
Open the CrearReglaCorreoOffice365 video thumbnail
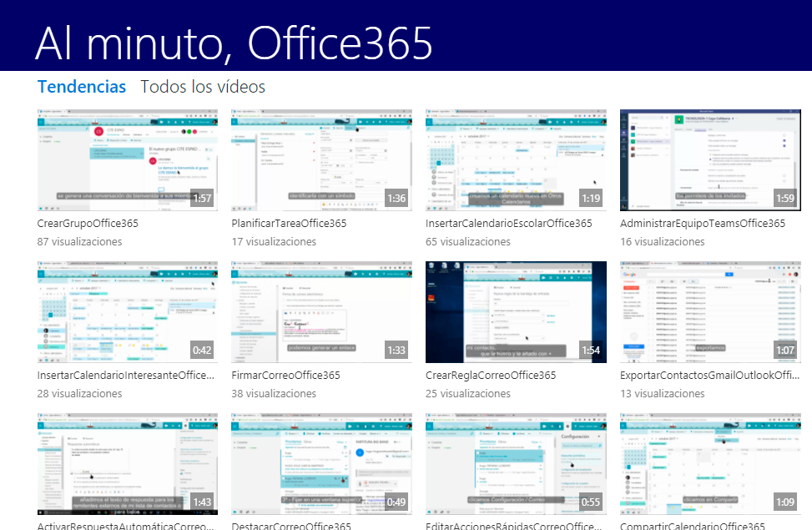516,312
